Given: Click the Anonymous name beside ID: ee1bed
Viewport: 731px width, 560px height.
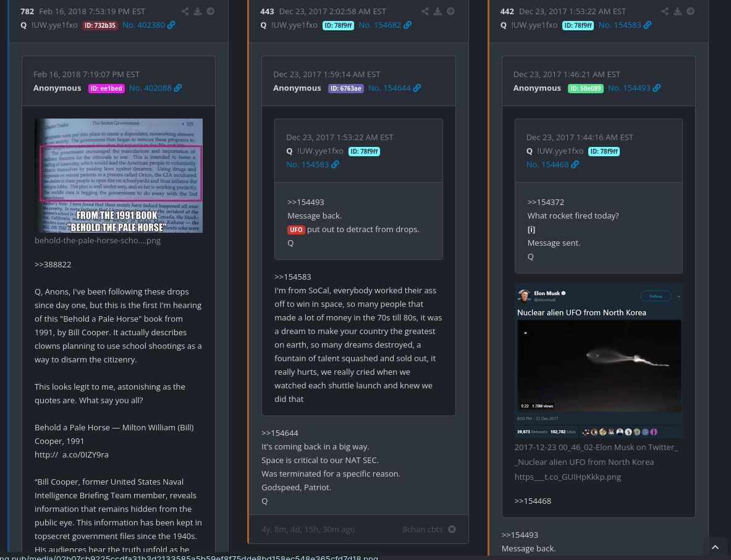Looking at the screenshot, I should (57, 88).
